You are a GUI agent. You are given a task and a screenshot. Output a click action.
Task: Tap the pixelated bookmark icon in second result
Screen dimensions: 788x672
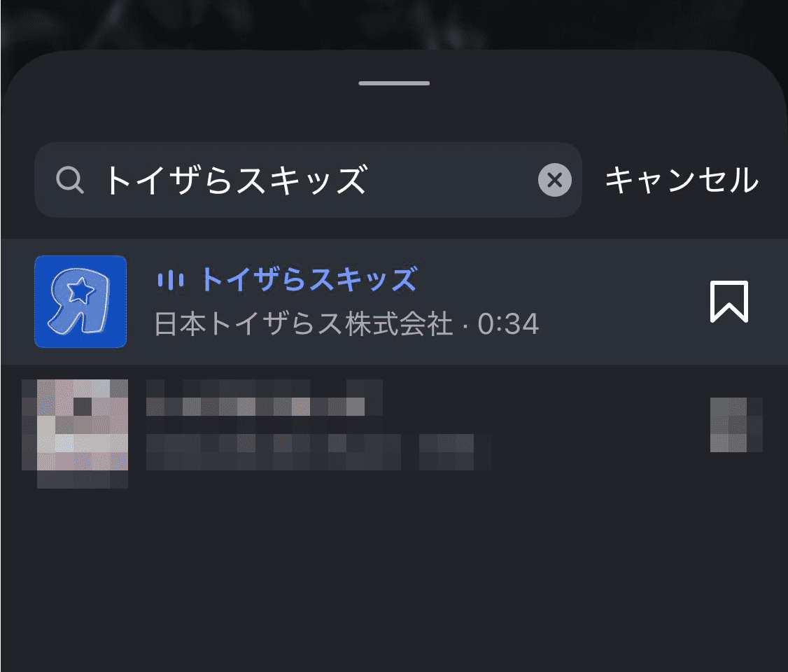pos(736,425)
